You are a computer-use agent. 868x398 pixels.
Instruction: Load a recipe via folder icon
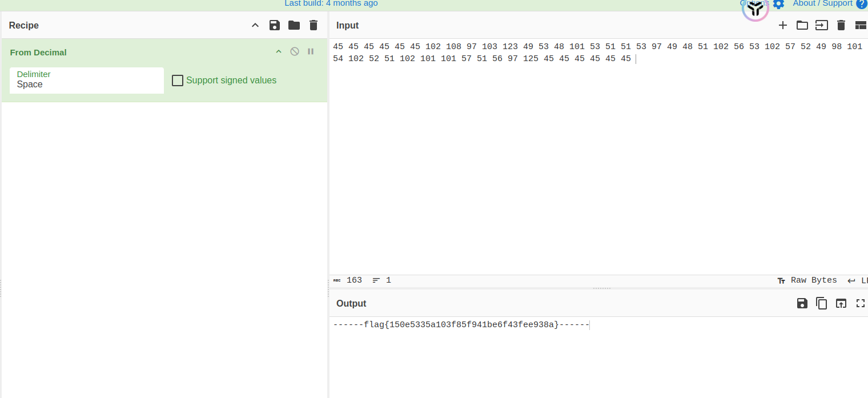pos(294,25)
